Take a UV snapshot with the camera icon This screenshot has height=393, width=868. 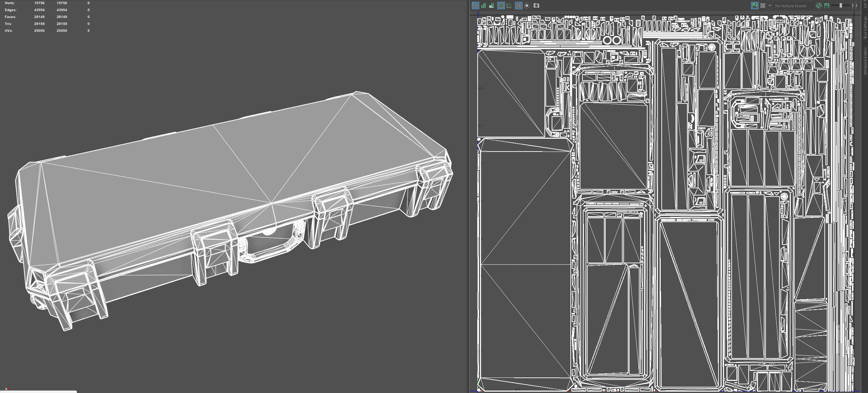click(x=536, y=6)
